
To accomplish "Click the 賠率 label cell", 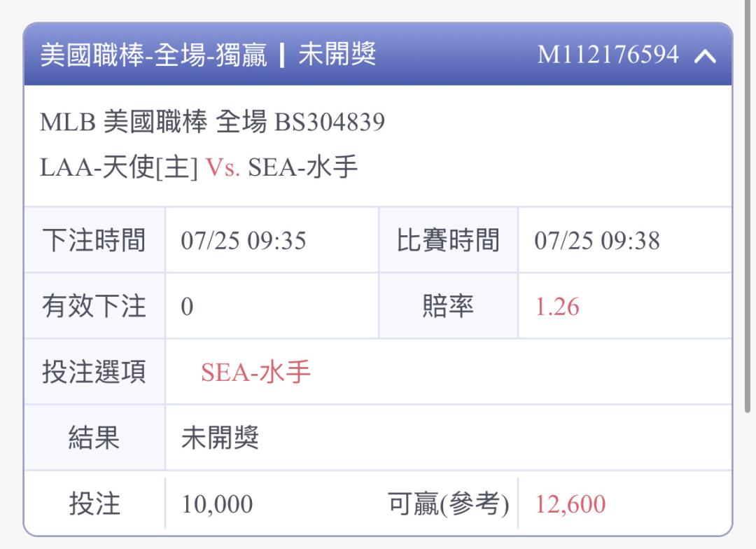I will (x=449, y=306).
